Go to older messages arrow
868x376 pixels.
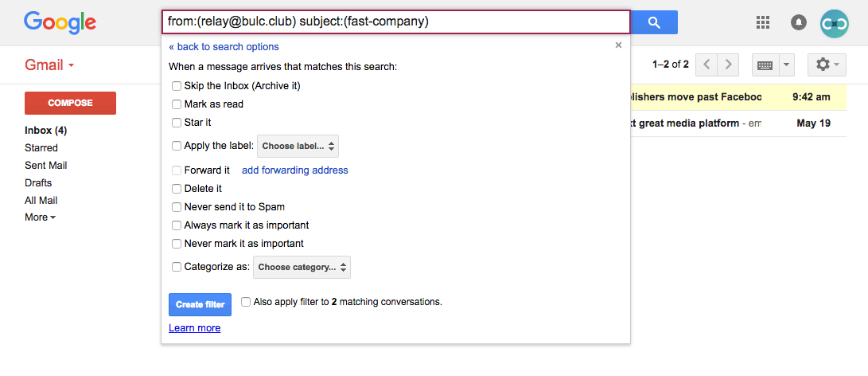pyautogui.click(x=728, y=65)
